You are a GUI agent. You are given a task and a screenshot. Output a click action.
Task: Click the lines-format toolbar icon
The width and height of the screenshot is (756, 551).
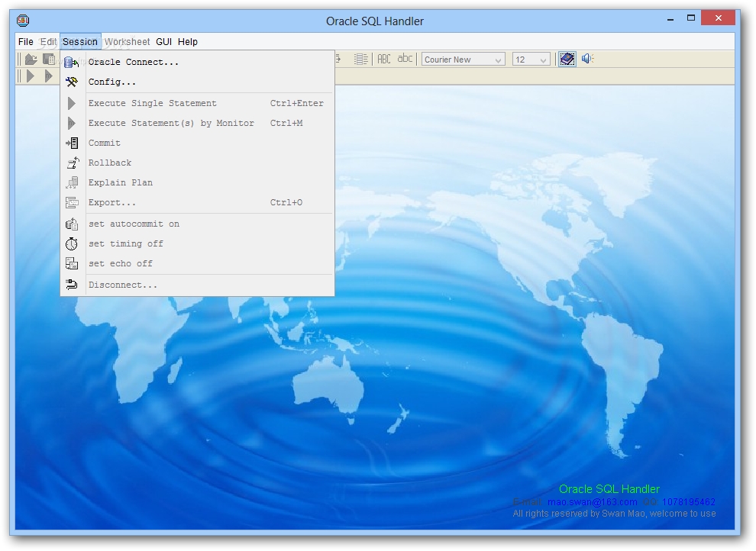(x=360, y=60)
